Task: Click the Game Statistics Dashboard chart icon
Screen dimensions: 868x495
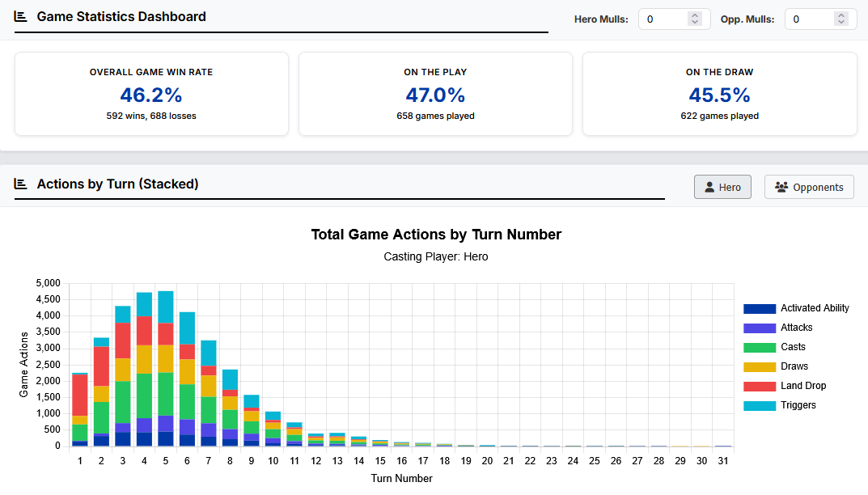Action: (20, 17)
